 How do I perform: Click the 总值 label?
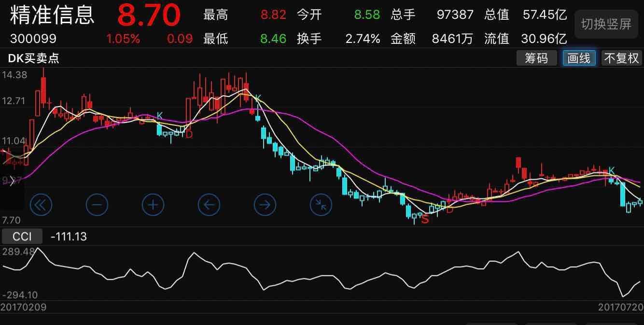click(497, 14)
